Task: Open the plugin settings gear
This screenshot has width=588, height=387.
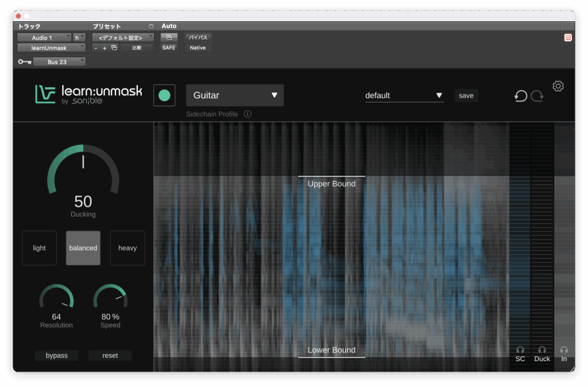Action: [x=558, y=86]
